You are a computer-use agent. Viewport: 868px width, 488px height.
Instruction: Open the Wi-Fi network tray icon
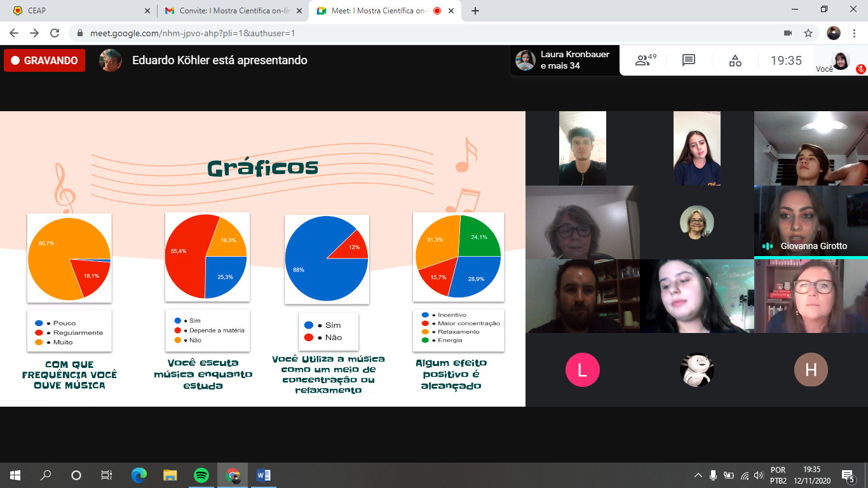(x=744, y=475)
